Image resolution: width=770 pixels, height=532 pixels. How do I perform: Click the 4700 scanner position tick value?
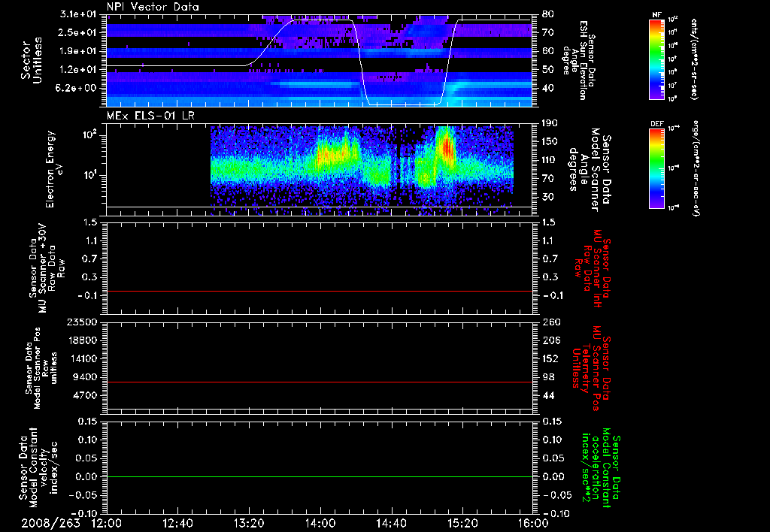(x=84, y=395)
